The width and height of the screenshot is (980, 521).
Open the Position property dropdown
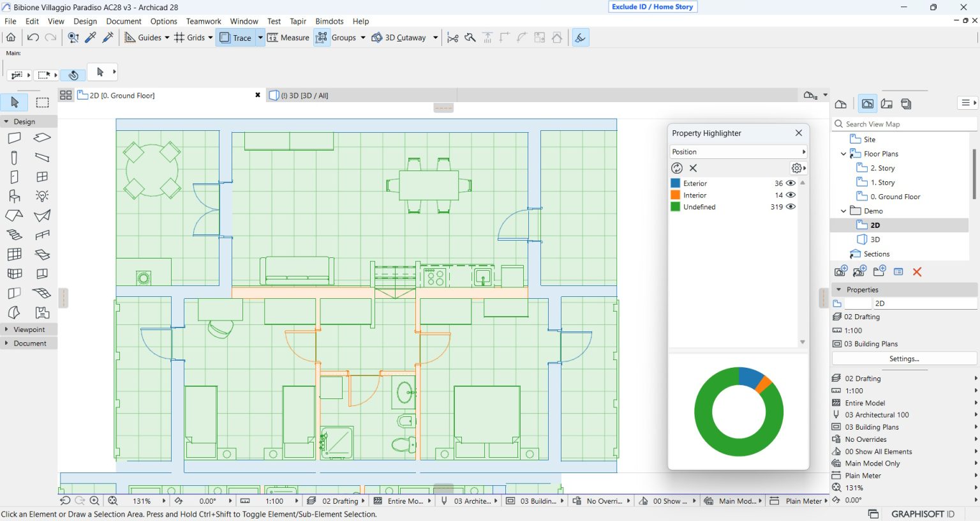(738, 152)
